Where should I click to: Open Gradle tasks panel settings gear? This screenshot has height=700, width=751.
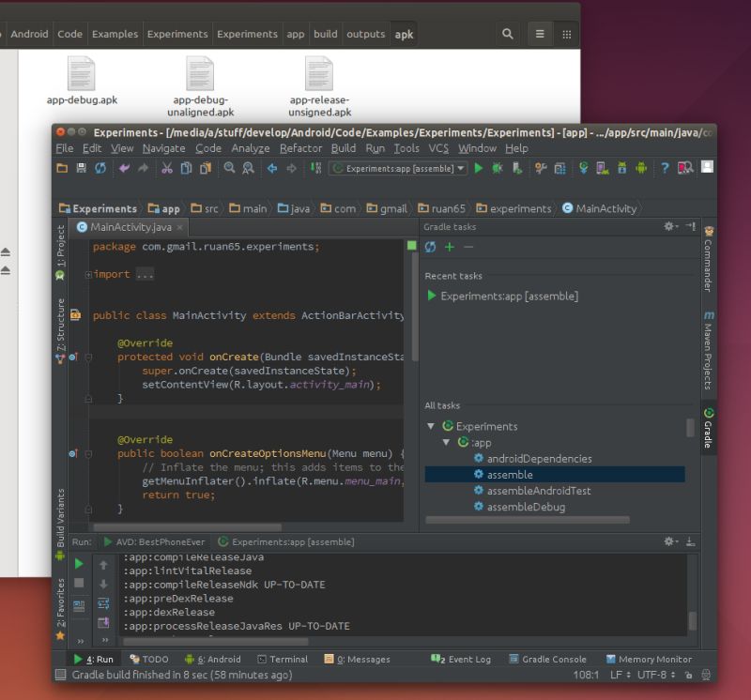coord(669,226)
